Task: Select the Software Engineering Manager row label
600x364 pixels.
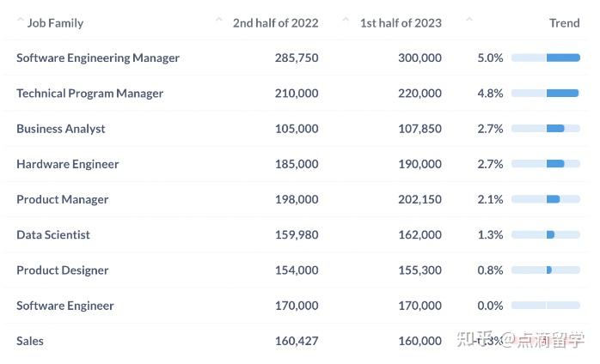Action: (x=98, y=58)
